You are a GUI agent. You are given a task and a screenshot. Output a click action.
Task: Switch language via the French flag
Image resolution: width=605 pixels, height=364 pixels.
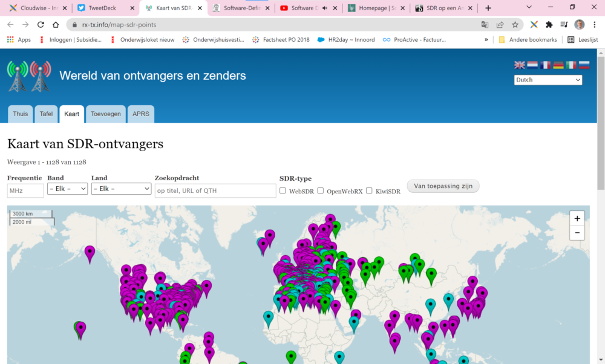[546, 65]
